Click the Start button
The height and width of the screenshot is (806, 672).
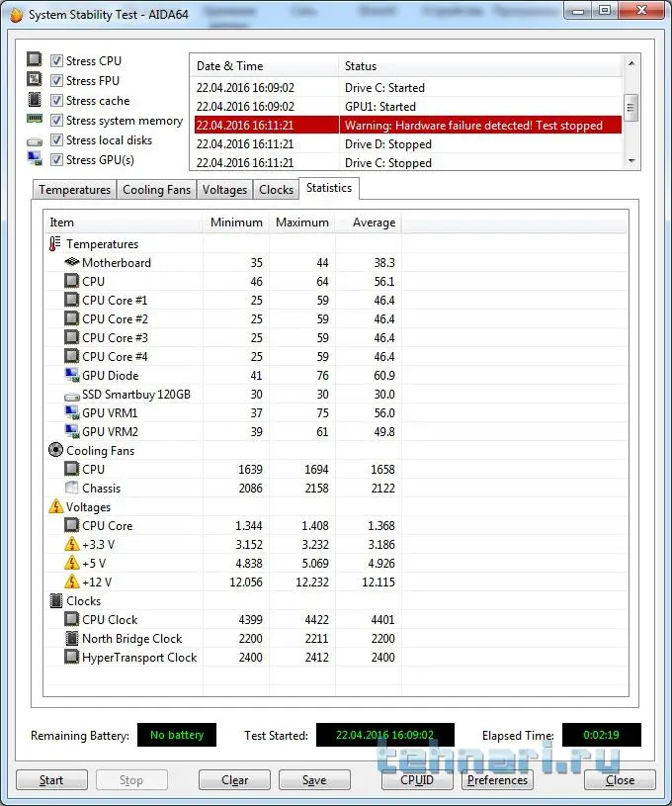tap(51, 779)
